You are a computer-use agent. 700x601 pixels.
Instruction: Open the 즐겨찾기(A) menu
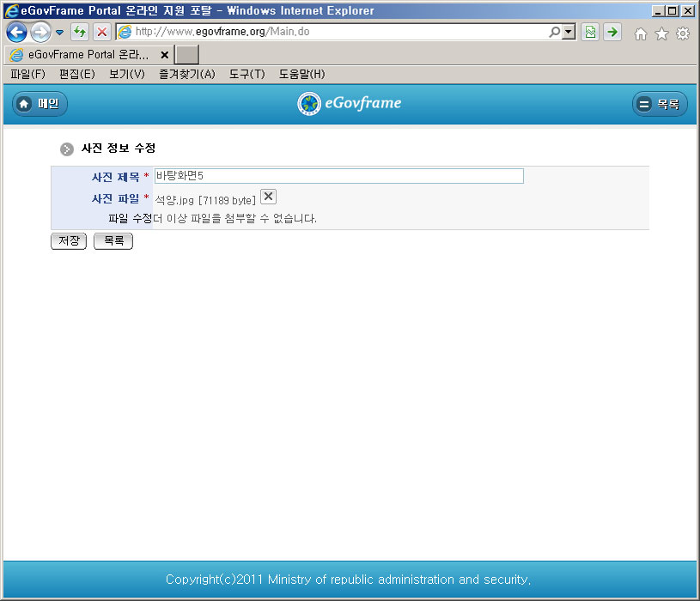tap(186, 75)
